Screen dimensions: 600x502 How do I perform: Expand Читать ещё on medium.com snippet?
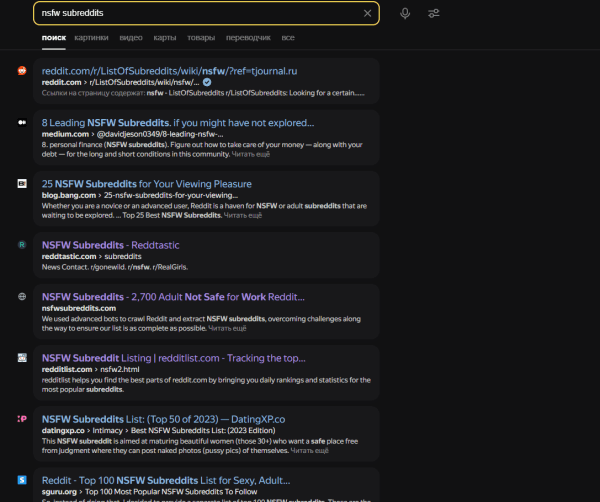coord(249,154)
